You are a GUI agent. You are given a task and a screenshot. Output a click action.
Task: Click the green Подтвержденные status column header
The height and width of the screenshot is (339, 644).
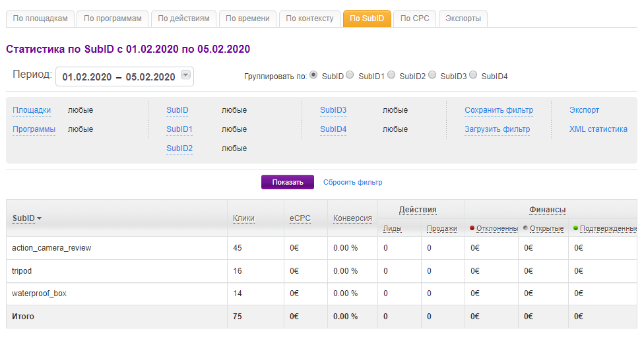point(607,228)
